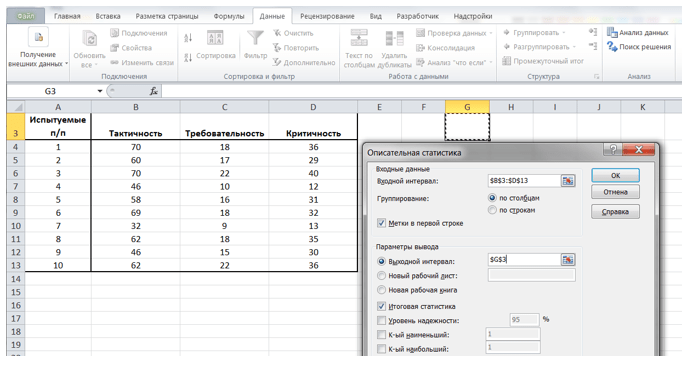
Task: Click Очистить filter
Action: [293, 33]
